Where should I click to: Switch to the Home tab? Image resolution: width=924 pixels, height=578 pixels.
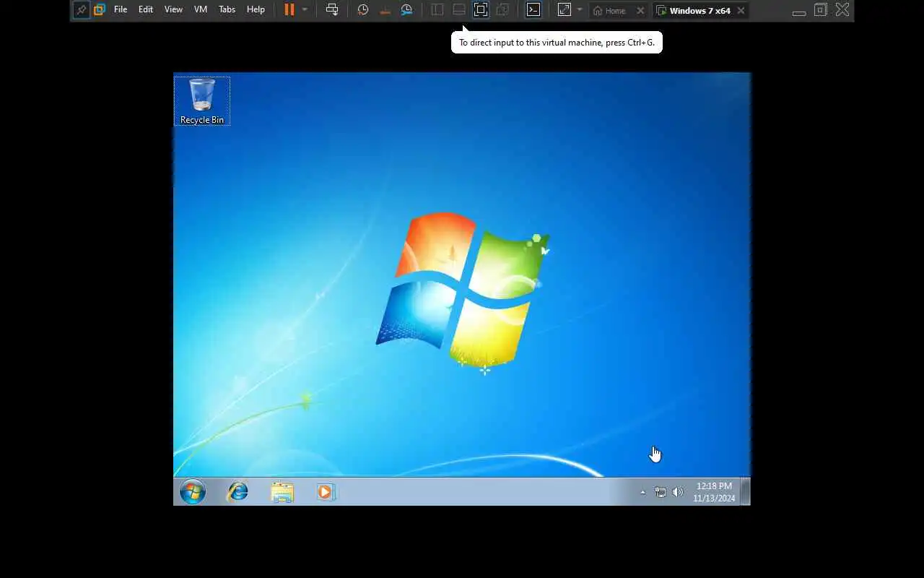point(610,11)
